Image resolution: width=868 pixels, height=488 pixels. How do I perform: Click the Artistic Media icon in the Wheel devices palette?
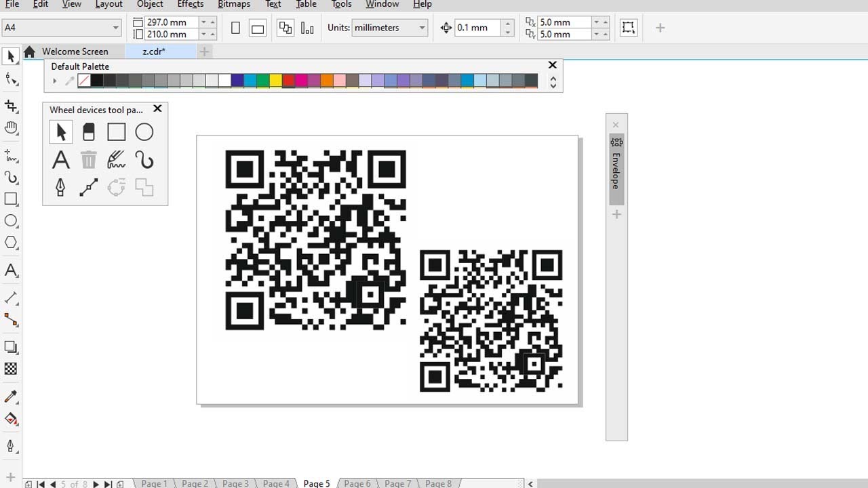click(x=144, y=160)
